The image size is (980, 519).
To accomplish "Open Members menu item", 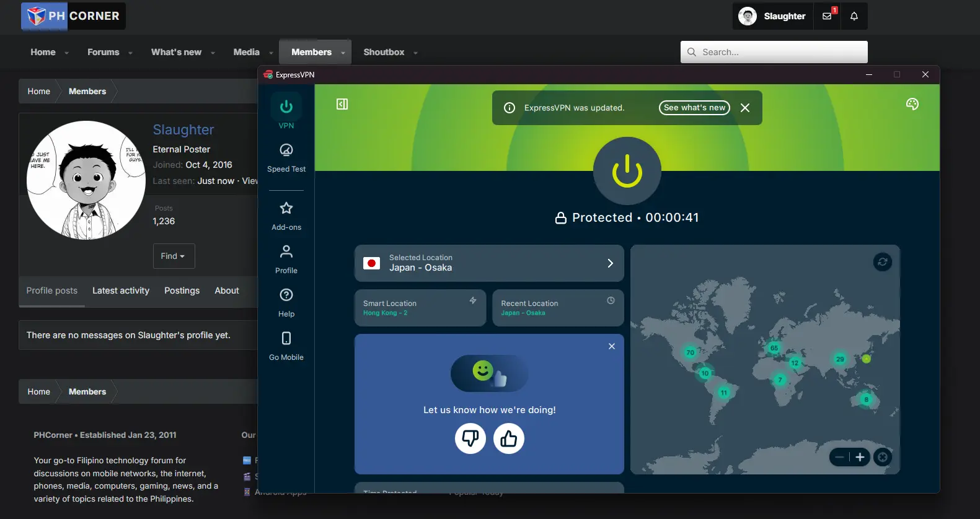I will pos(311,52).
